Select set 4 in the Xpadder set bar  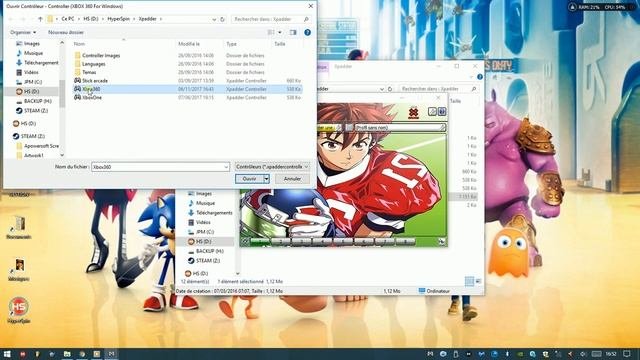(x=322, y=242)
